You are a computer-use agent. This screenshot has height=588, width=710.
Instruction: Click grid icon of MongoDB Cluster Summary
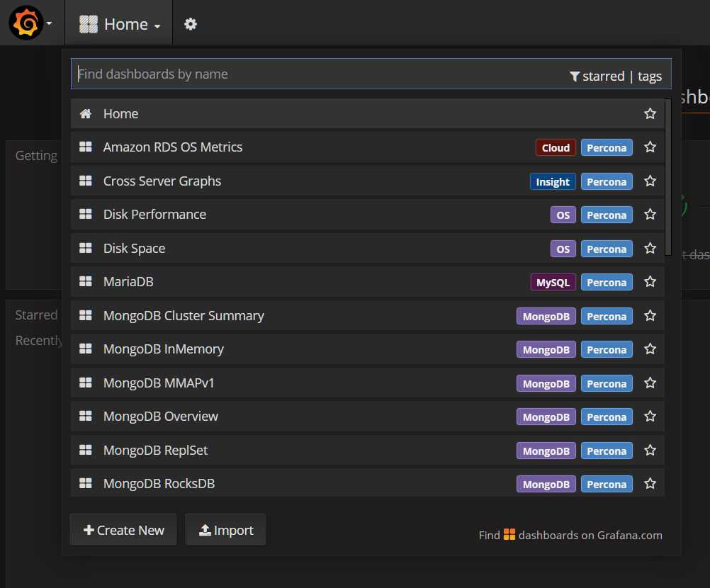point(86,315)
